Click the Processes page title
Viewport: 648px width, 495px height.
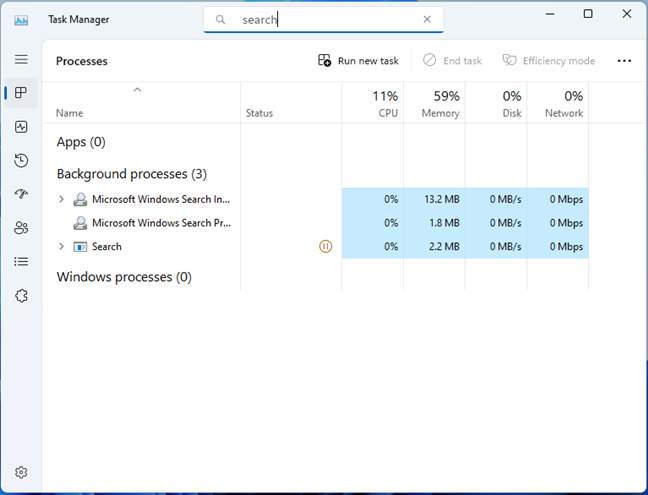82,61
